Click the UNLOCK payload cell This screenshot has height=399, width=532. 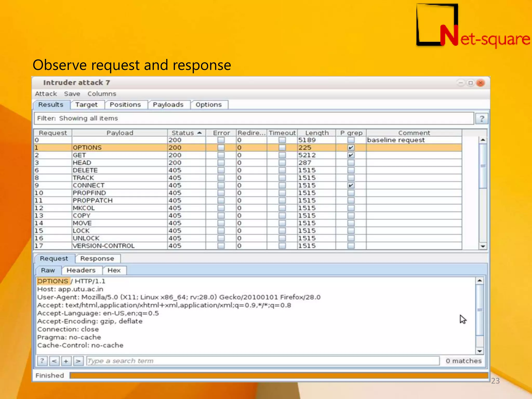click(120, 238)
